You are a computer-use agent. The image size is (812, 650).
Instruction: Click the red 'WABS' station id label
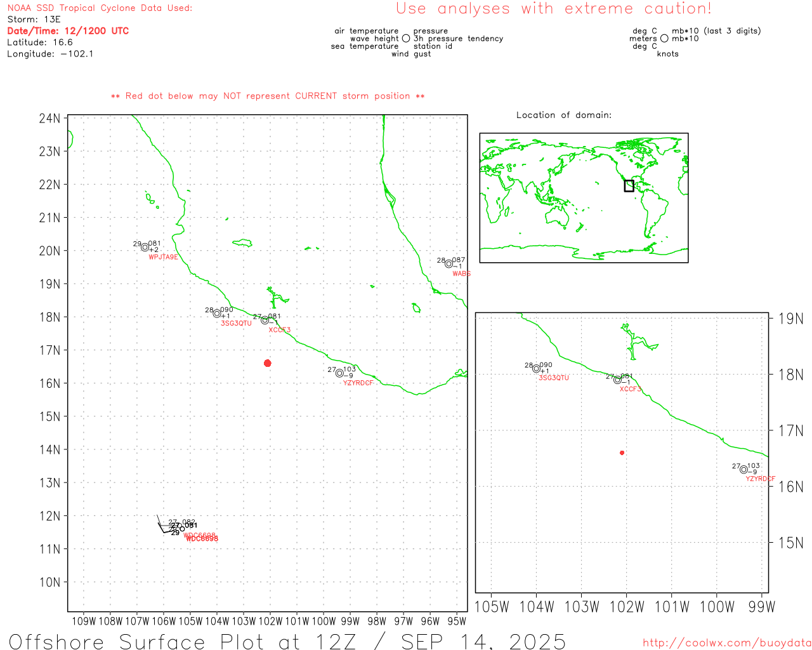pos(462,274)
